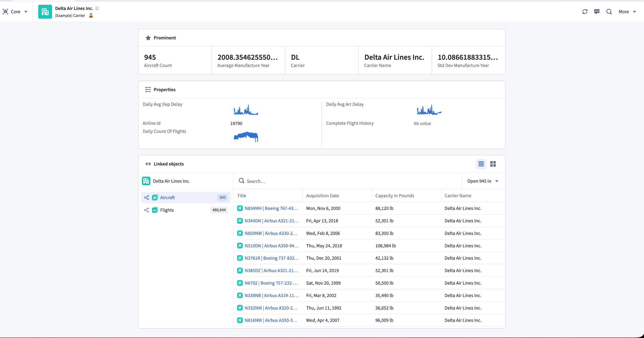Expand the Open 945 in dropdown
Image resolution: width=644 pixels, height=338 pixels.
(483, 181)
